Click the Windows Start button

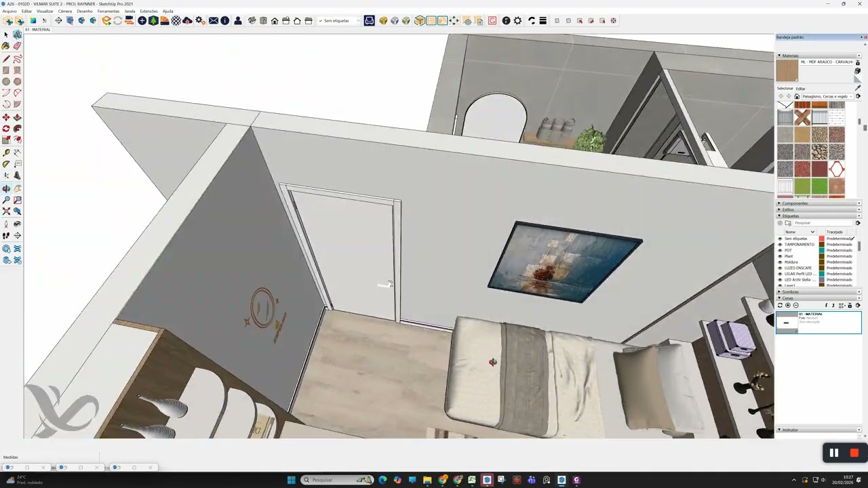[292, 480]
